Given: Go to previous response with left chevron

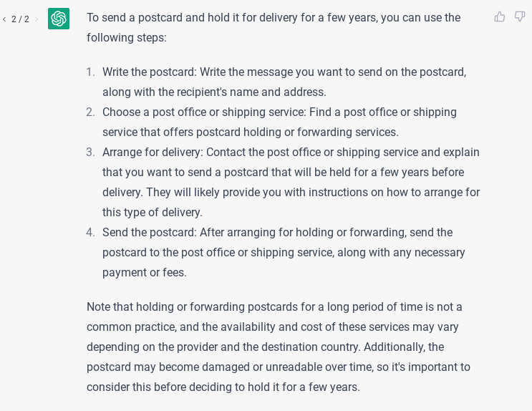Looking at the screenshot, I should click(4, 19).
